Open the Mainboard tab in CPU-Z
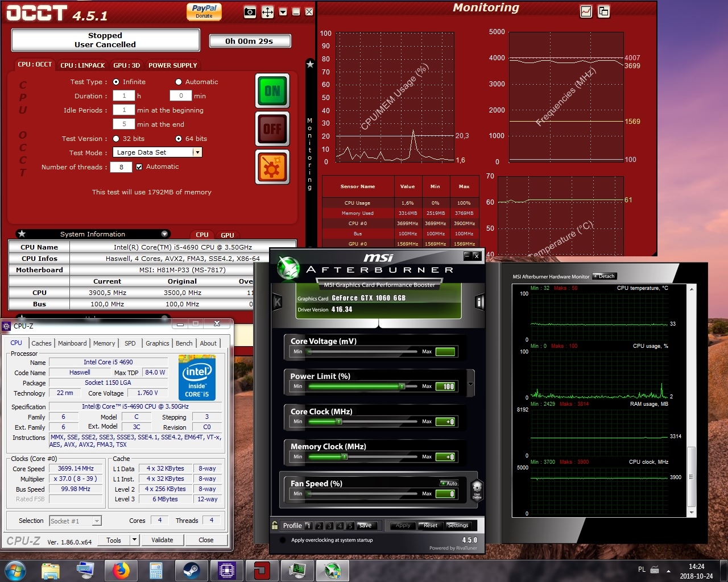 (72, 343)
